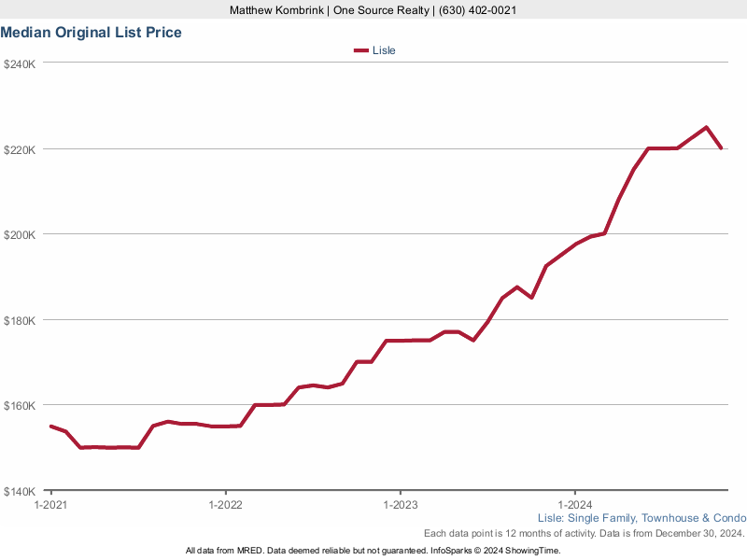Select the $200K y-axis label
747x560 pixels.
pos(20,235)
